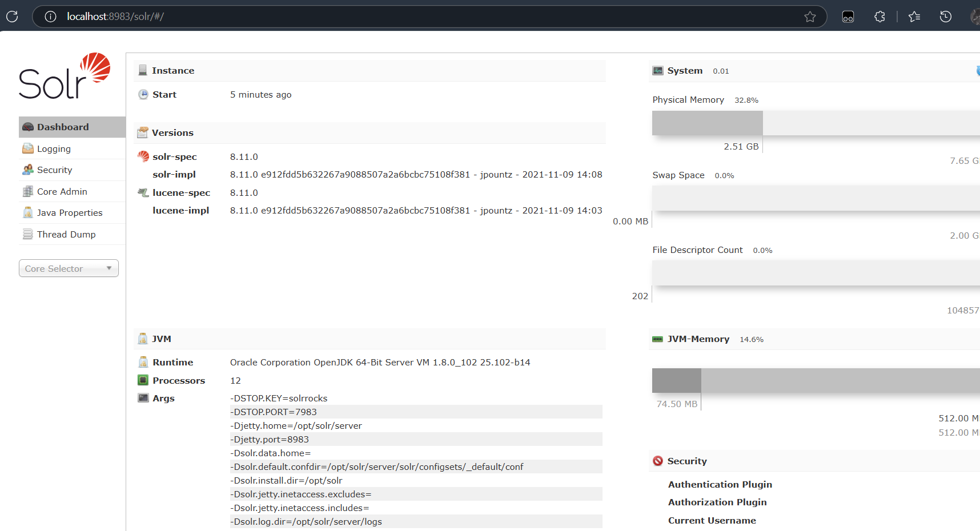The height and width of the screenshot is (531, 980).
Task: Open Core Admin page
Action: 72,191
